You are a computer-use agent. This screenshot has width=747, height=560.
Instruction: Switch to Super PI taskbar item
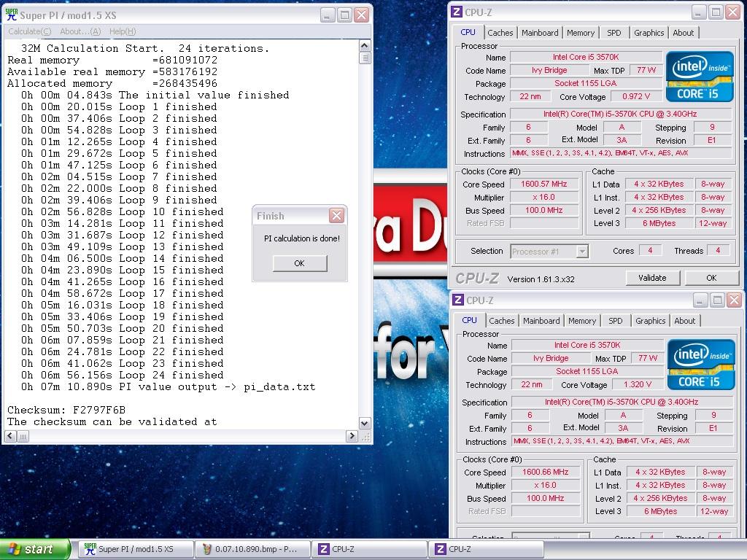coord(135,549)
